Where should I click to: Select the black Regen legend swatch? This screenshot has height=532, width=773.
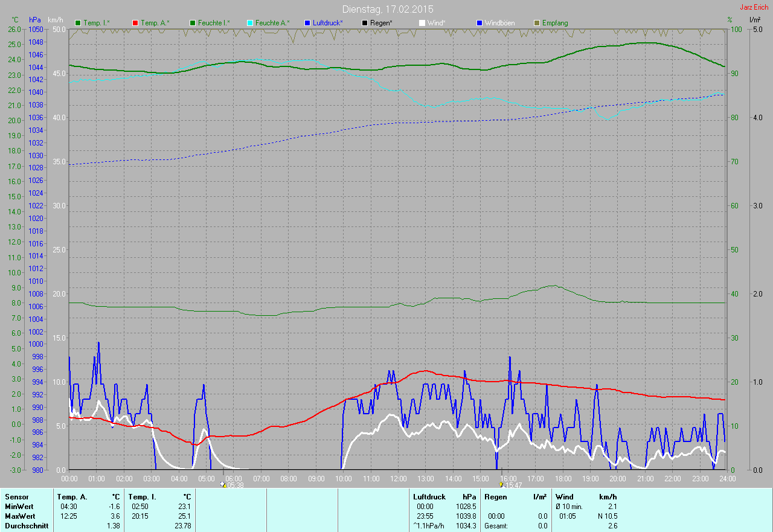tap(365, 23)
